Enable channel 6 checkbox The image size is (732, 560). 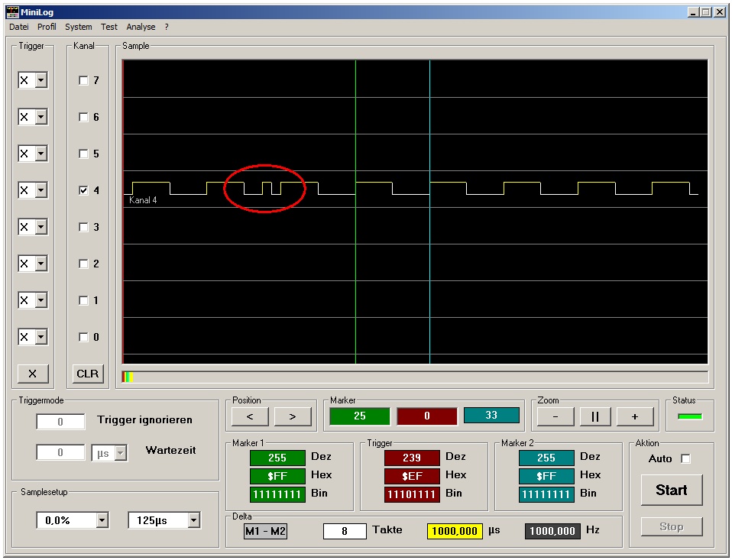[x=83, y=117]
